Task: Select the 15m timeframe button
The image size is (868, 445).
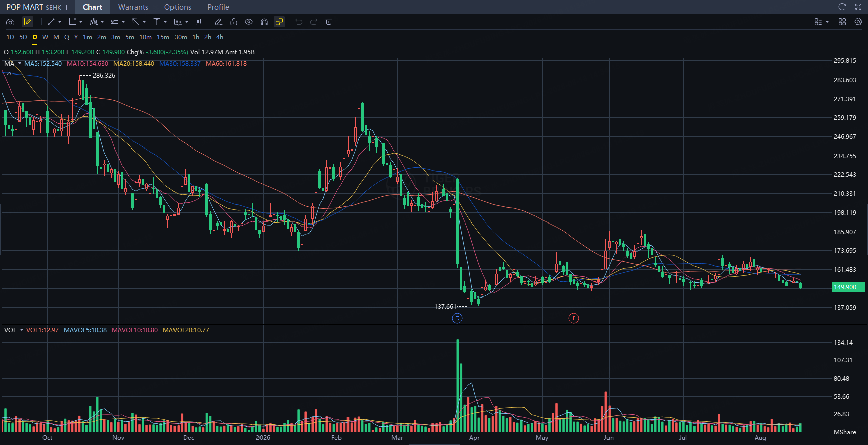Action: pyautogui.click(x=163, y=37)
